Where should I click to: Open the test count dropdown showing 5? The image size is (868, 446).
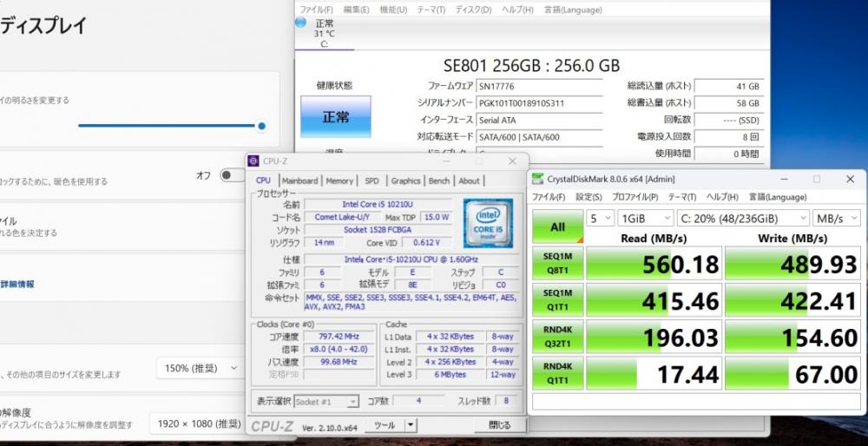coord(600,218)
